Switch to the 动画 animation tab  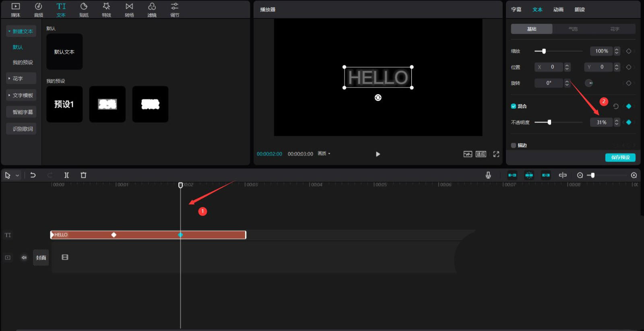[558, 10]
